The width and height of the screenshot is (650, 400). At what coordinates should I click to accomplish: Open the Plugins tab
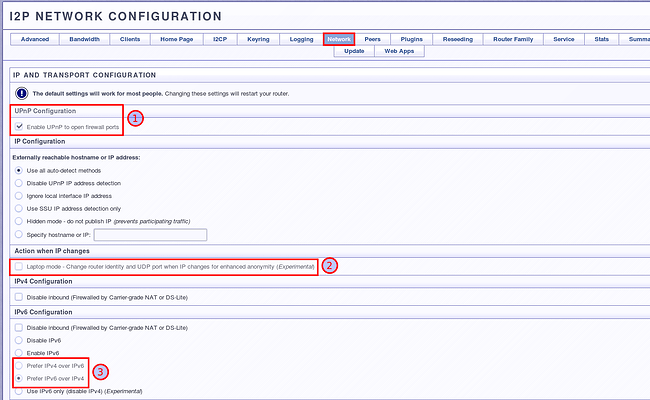(412, 39)
